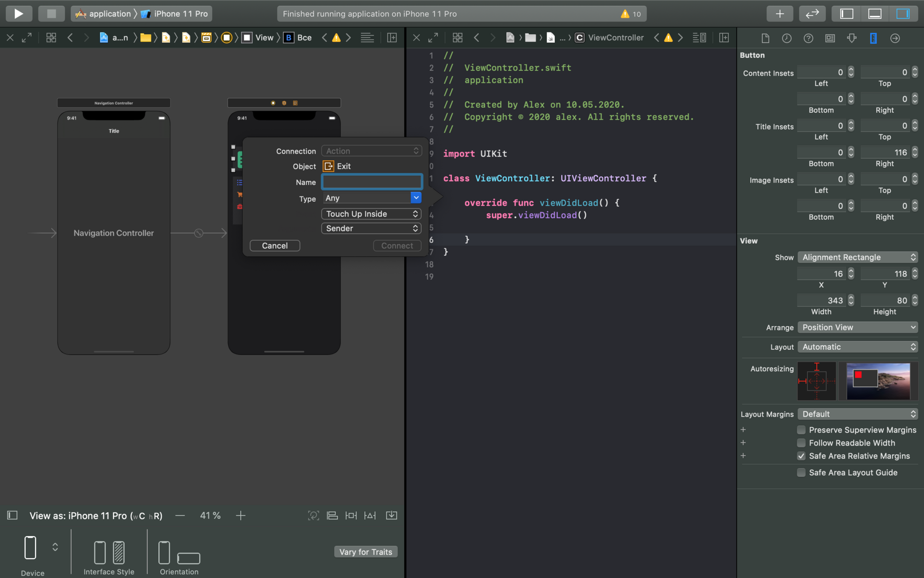
Task: Expand the storyboard editor to full size
Action: click(x=26, y=38)
